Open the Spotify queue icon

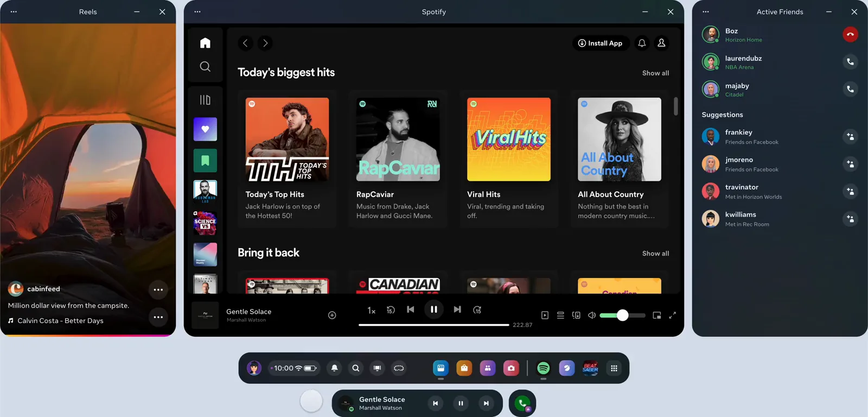pos(560,315)
